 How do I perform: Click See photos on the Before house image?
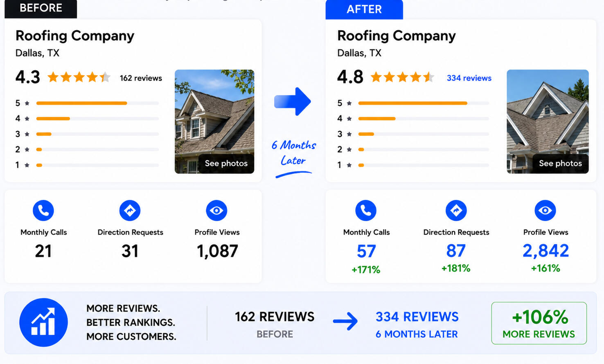click(x=226, y=163)
